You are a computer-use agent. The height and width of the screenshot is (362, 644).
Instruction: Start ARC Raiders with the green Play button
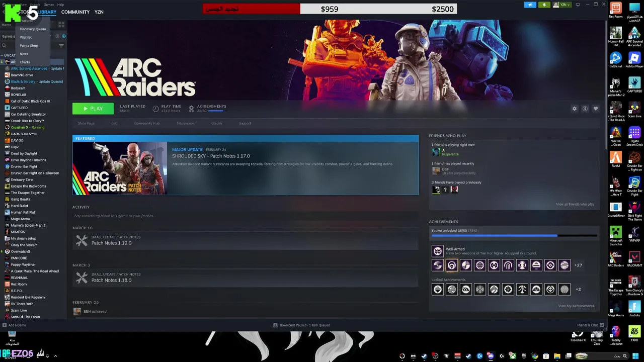93,109
